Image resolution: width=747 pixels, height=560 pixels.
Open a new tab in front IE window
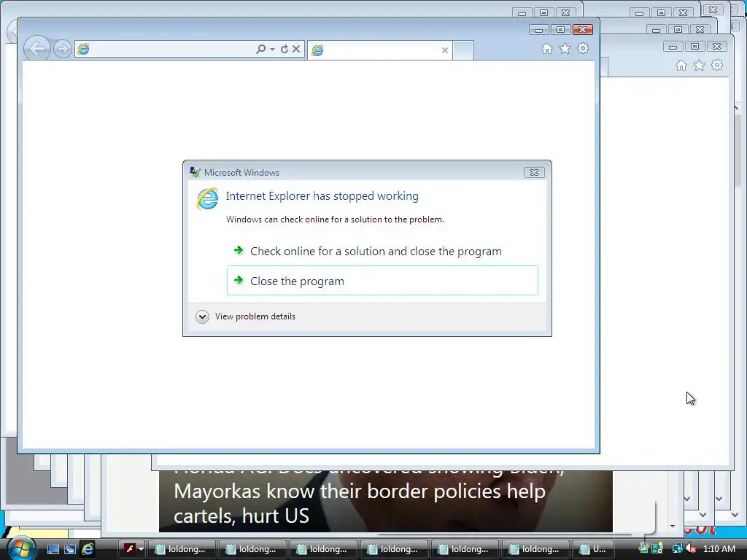(x=463, y=50)
